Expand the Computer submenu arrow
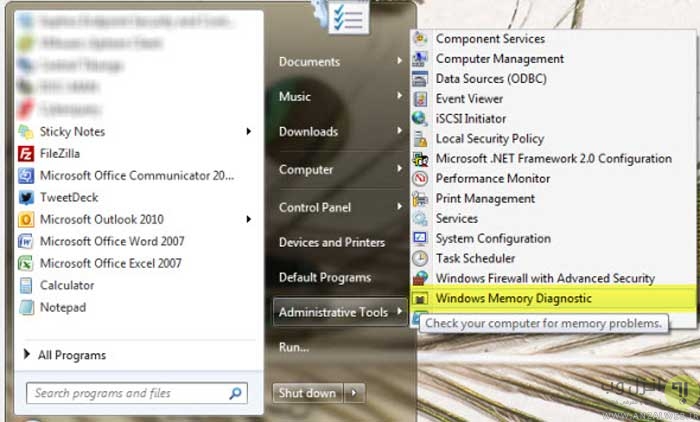The image size is (700, 422). coord(400,169)
